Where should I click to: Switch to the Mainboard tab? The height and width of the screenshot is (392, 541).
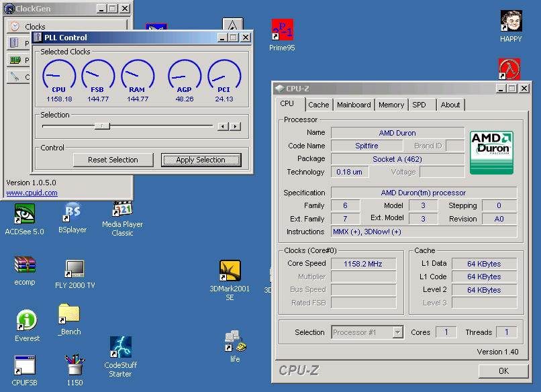click(x=354, y=105)
